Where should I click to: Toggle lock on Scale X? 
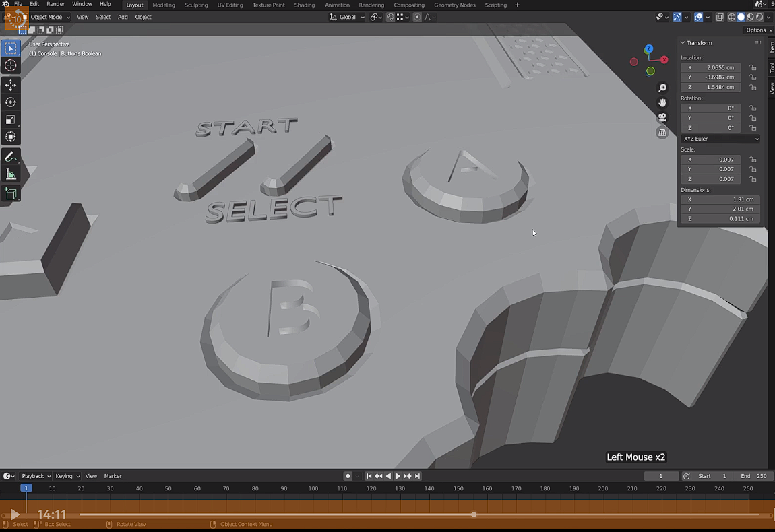click(752, 160)
